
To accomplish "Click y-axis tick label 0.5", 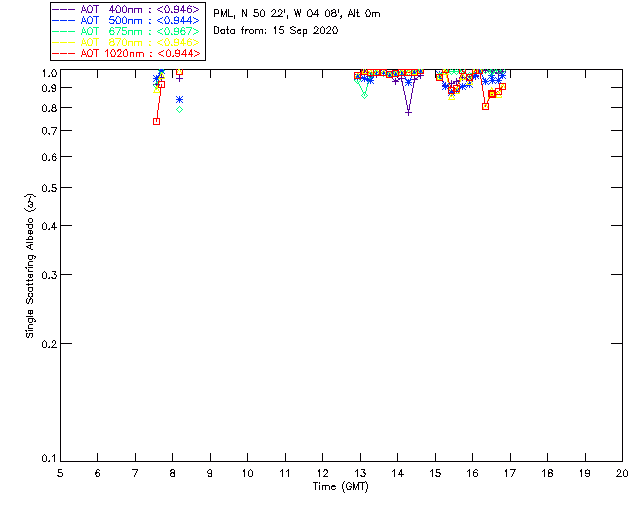I will 49,188.
